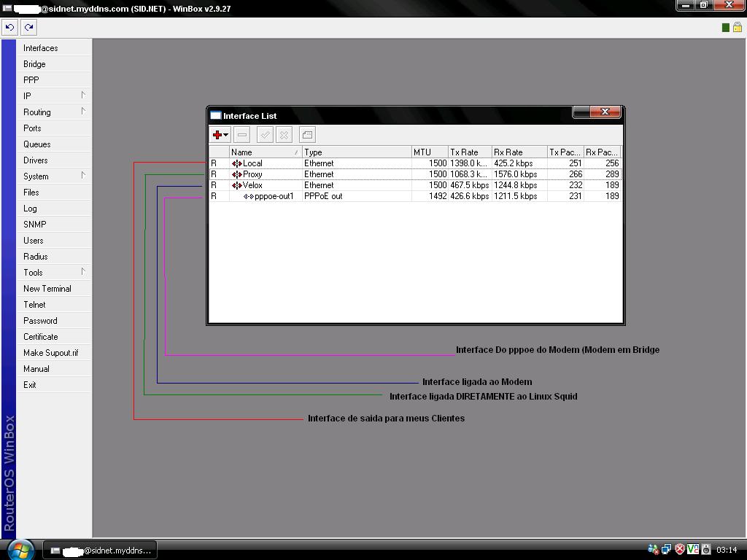This screenshot has height=560, width=747.
Task: Expand the Tools submenu arrow
Action: 83,272
